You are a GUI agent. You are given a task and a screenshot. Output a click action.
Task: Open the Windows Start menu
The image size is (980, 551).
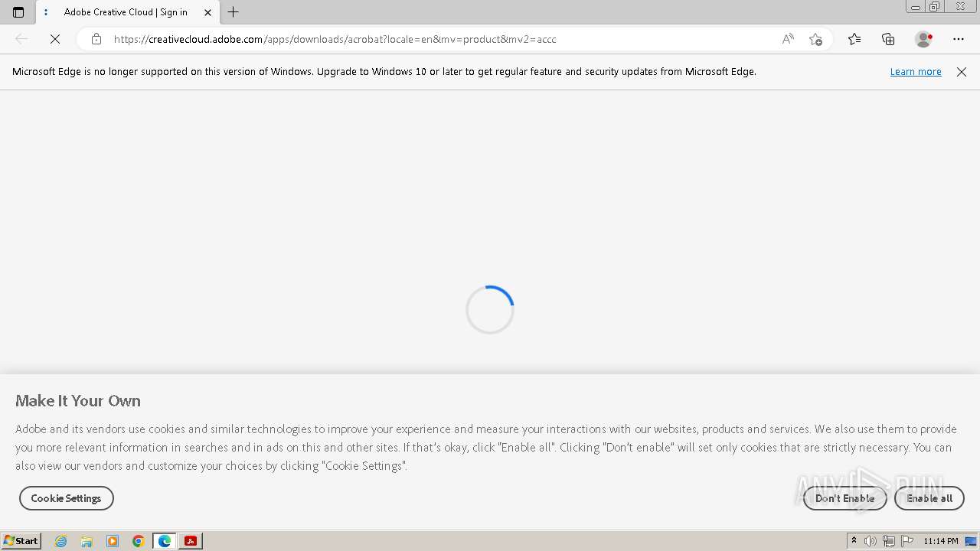click(21, 541)
